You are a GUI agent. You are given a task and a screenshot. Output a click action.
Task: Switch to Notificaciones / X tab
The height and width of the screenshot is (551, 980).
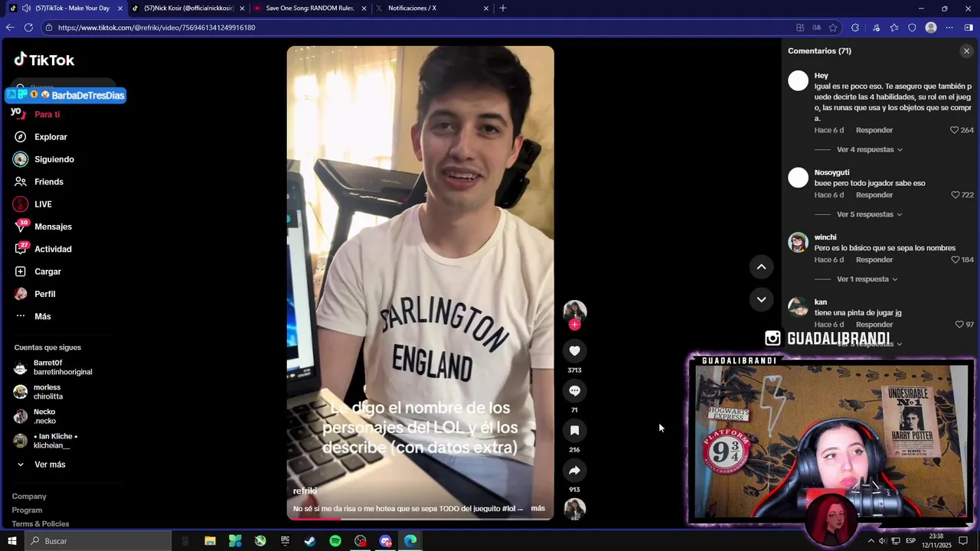point(433,8)
